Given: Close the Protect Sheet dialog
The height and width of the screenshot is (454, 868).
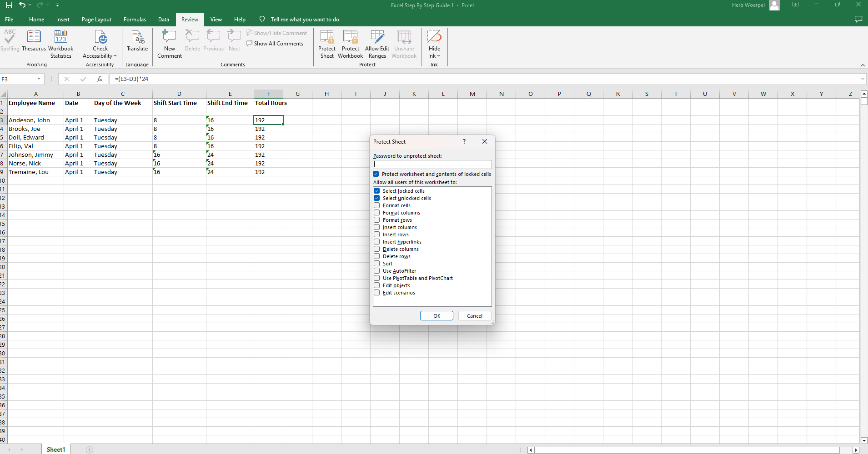Looking at the screenshot, I should point(485,141).
